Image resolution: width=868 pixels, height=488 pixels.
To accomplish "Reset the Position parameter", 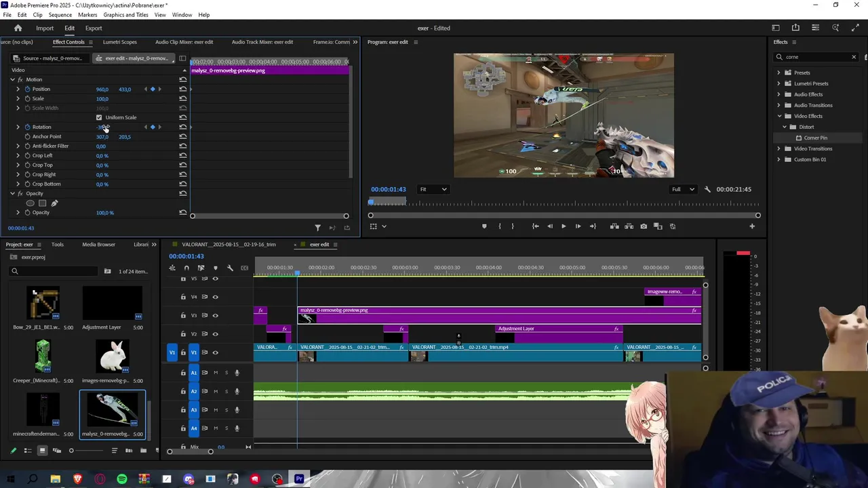I will (182, 89).
